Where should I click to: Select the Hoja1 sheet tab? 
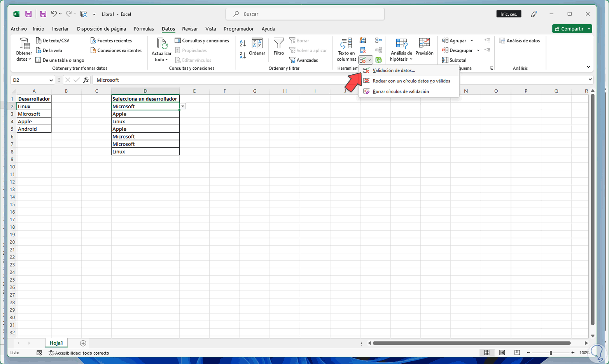56,343
